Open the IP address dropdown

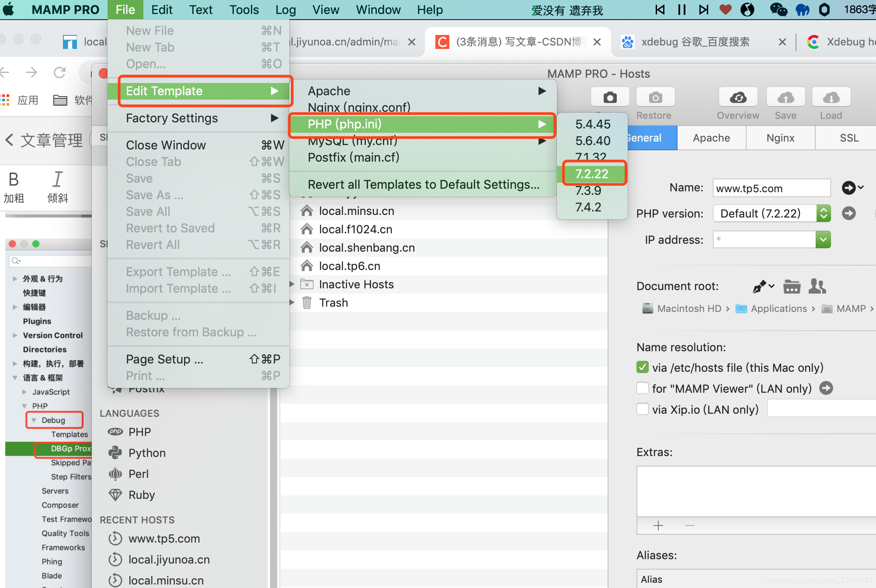(823, 239)
